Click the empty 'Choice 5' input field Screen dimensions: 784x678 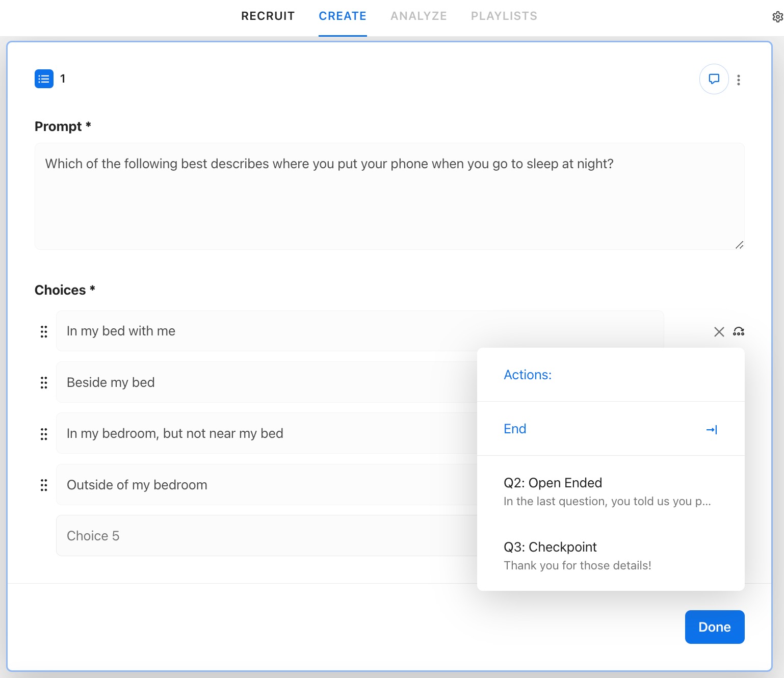click(267, 536)
